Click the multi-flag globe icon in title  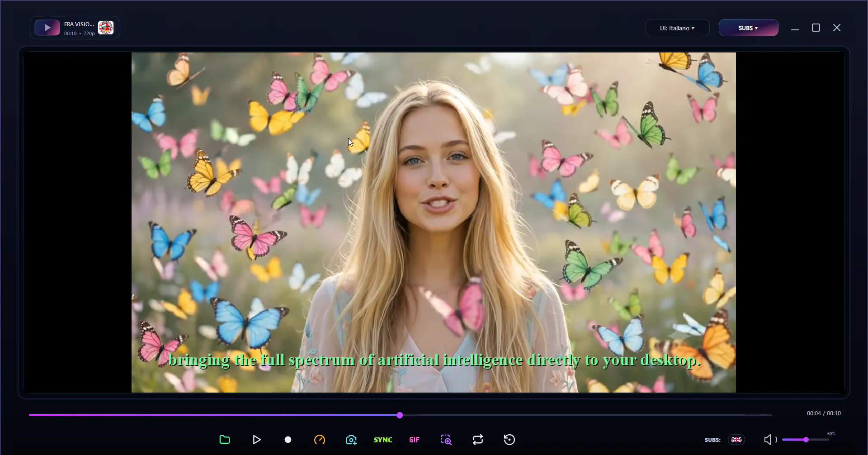coord(106,28)
